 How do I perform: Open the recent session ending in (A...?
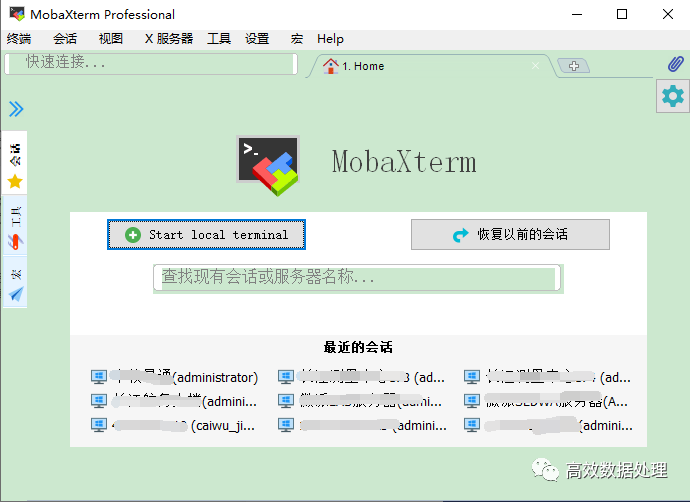tap(546, 401)
